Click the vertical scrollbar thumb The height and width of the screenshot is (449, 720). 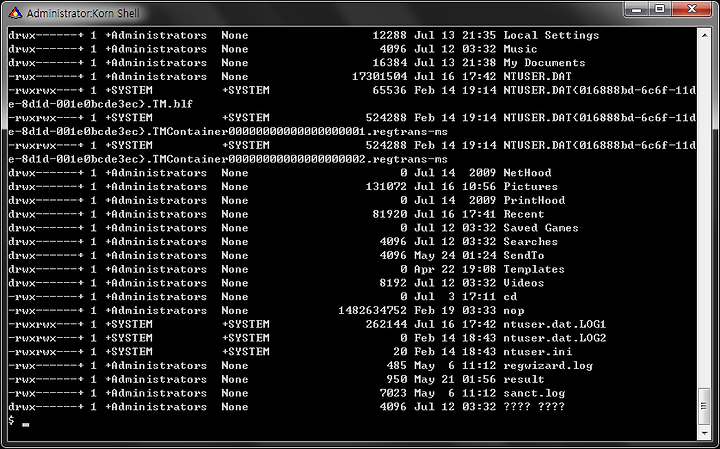[x=704, y=407]
